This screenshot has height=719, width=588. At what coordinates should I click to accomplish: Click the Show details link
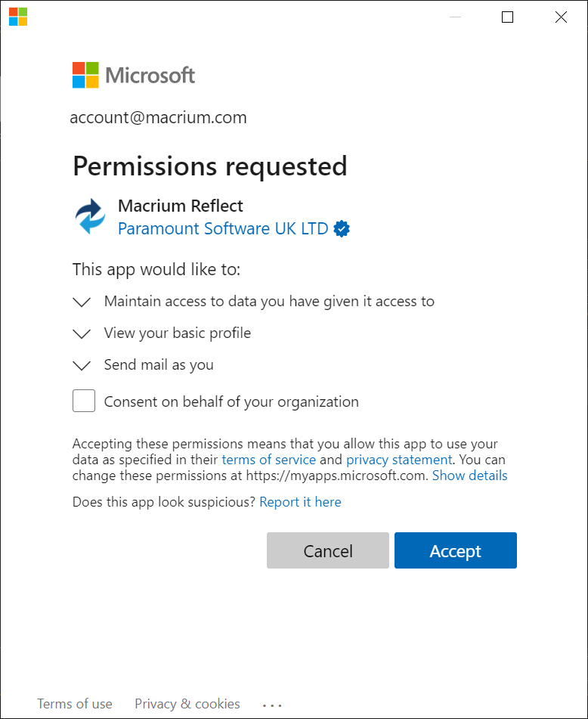pos(469,476)
